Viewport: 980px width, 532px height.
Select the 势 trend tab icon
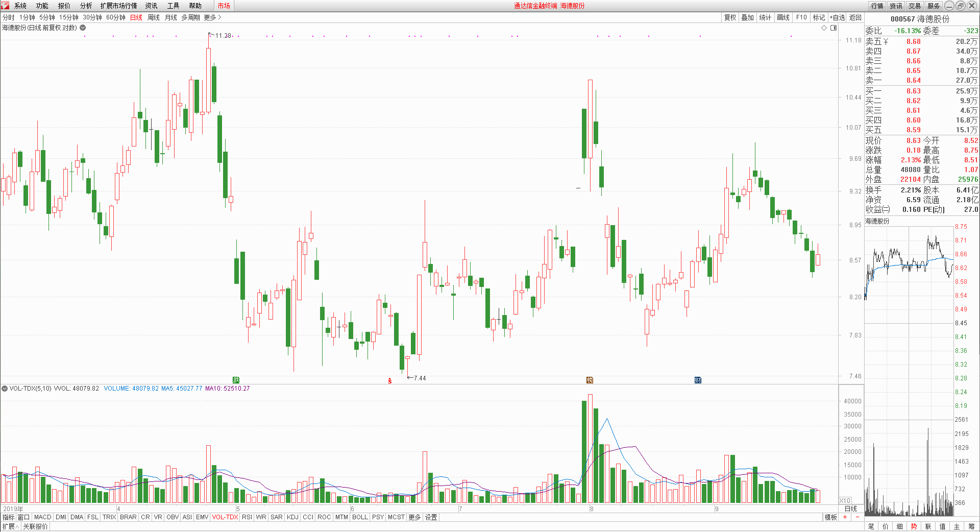click(914, 526)
